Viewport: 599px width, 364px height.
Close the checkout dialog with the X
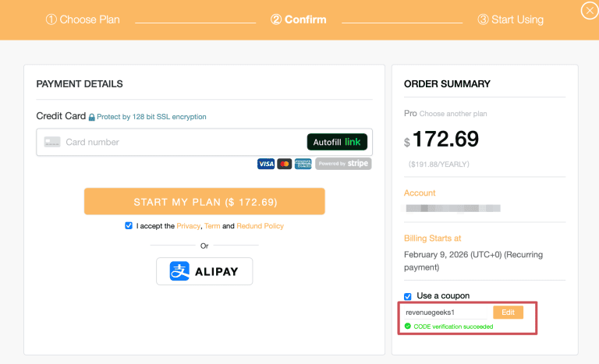[589, 11]
